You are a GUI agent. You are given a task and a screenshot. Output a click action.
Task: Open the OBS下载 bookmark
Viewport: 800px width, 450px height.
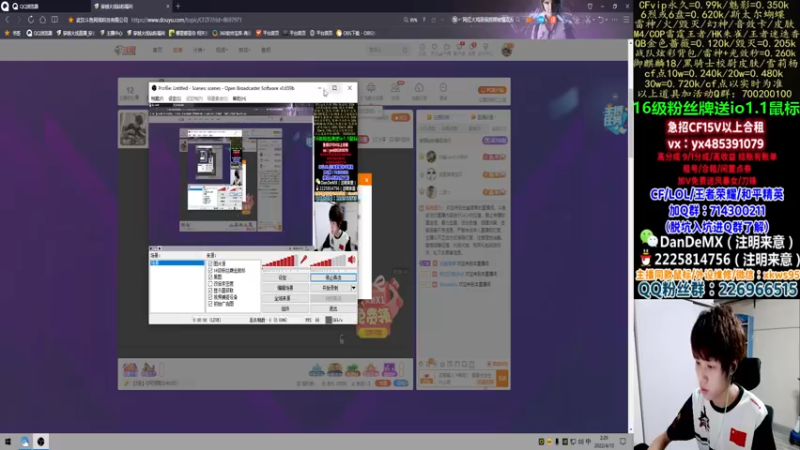[355, 33]
